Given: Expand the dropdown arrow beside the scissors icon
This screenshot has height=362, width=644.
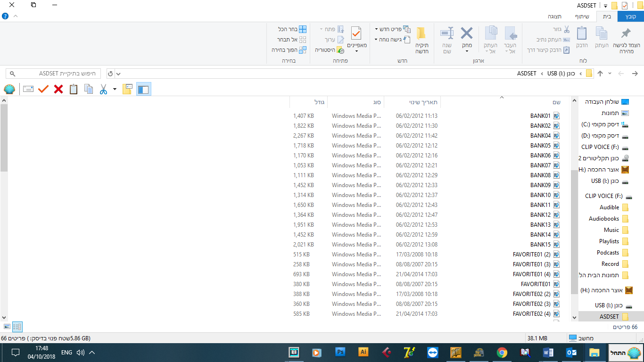Looking at the screenshot, I should point(115,89).
